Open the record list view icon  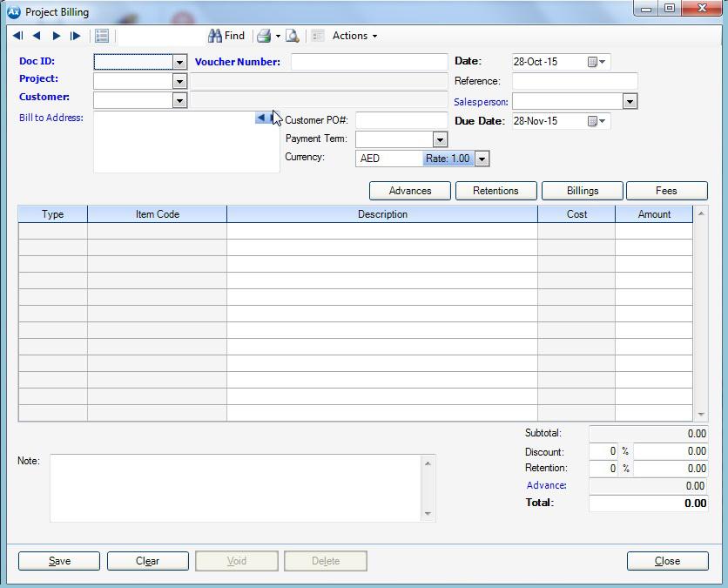tap(102, 36)
